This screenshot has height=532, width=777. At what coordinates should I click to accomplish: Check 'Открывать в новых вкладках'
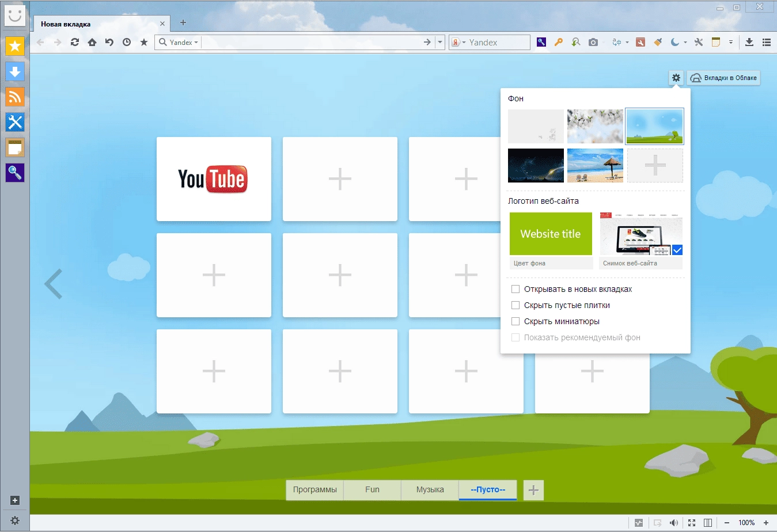pos(516,289)
